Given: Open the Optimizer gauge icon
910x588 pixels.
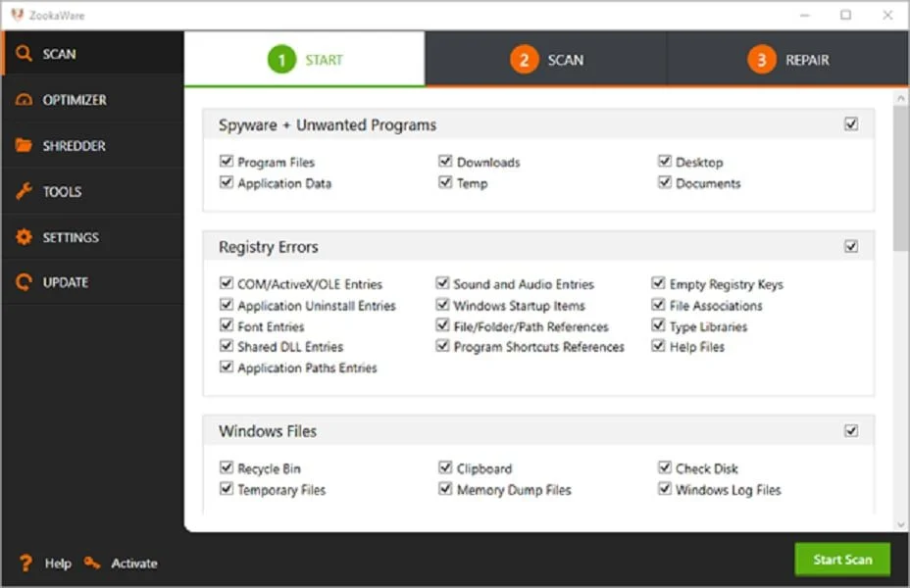Looking at the screenshot, I should pyautogui.click(x=24, y=100).
